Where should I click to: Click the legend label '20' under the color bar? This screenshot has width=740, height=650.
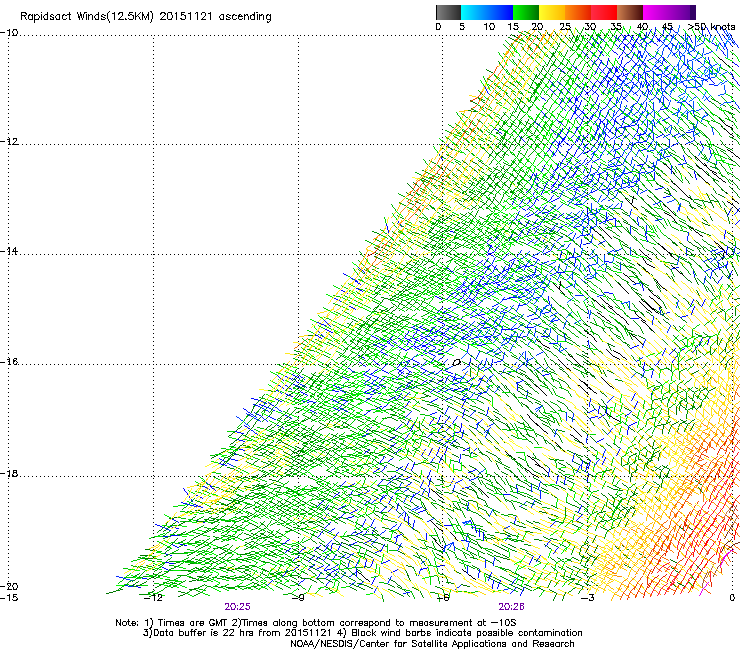point(537,27)
